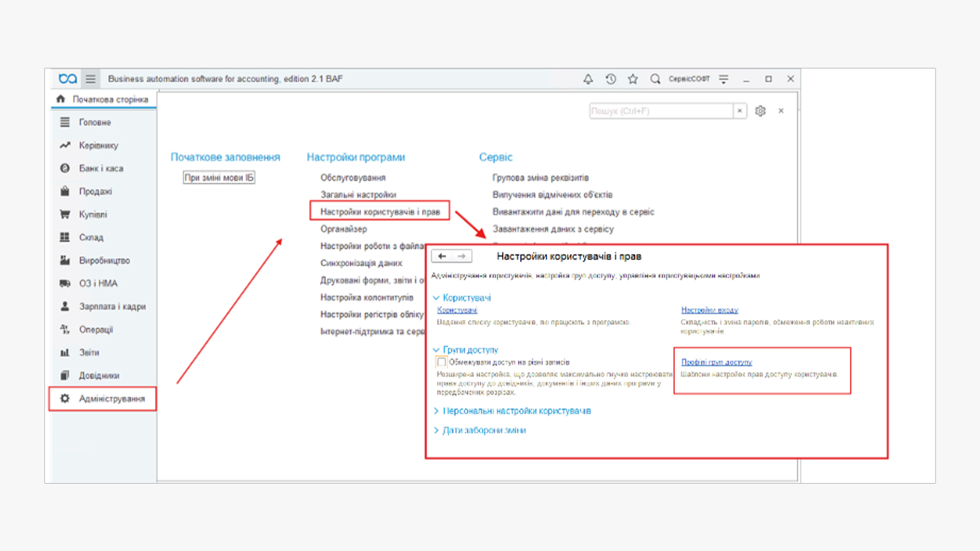The image size is (980, 551).
Task: Open the main hamburger menu icon
Action: point(90,79)
